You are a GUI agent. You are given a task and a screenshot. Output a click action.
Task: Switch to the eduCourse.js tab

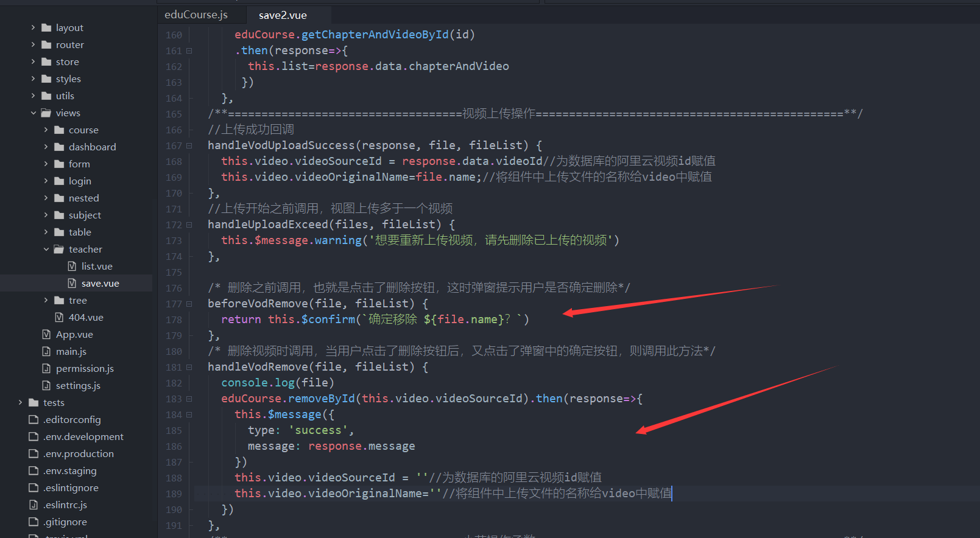coord(196,15)
